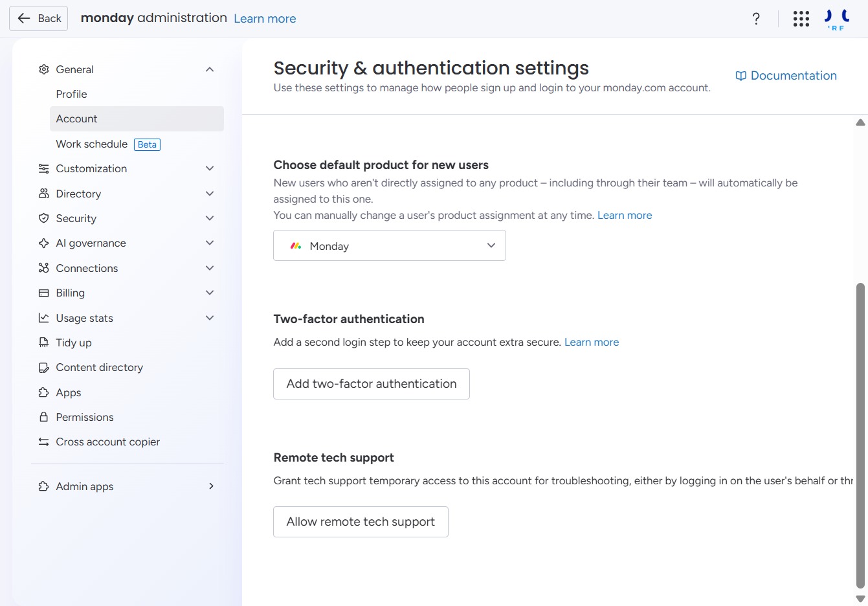This screenshot has width=868, height=606.
Task: Click Learn more about product assignment
Action: (625, 215)
